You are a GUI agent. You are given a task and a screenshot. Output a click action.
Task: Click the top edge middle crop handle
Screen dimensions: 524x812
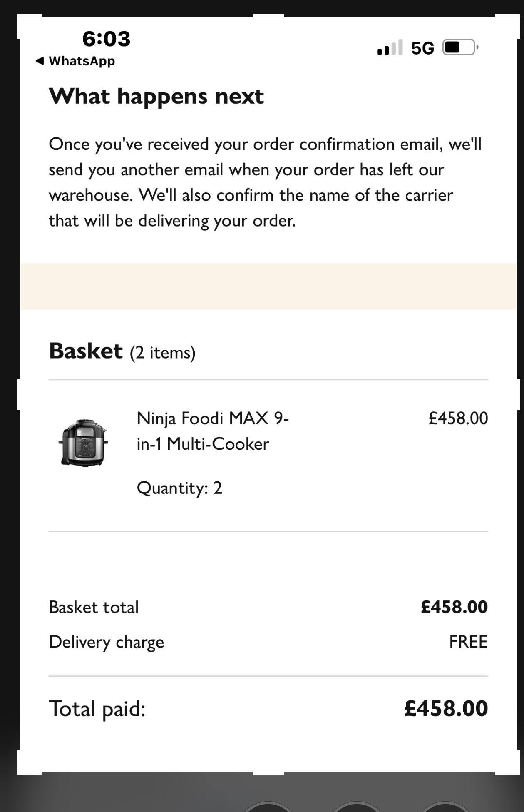click(268, 16)
